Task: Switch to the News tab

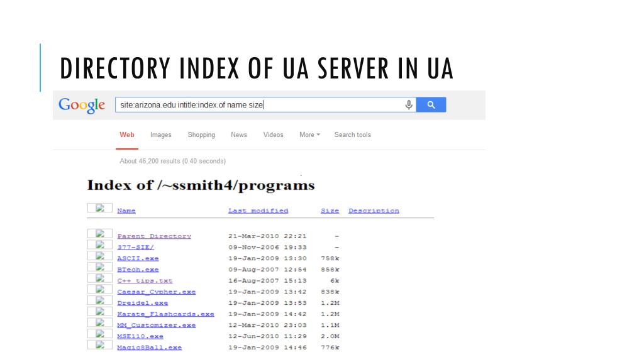Action: (238, 134)
